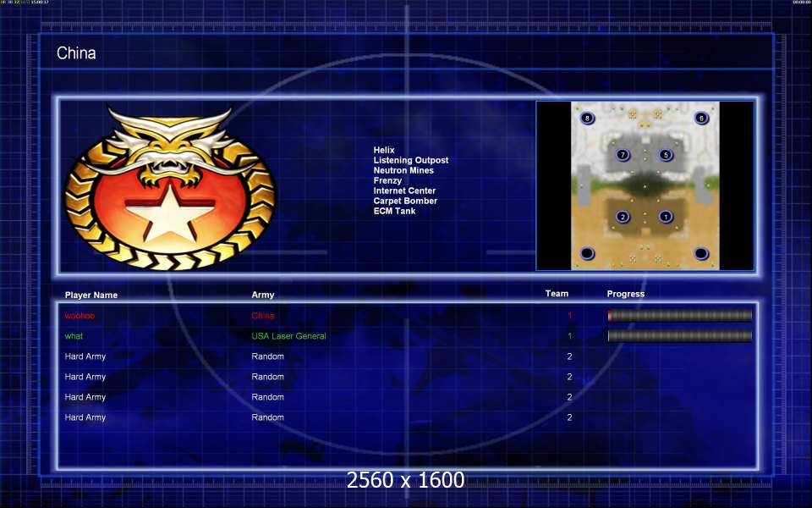Click the China dragon and star emblem

pos(170,189)
